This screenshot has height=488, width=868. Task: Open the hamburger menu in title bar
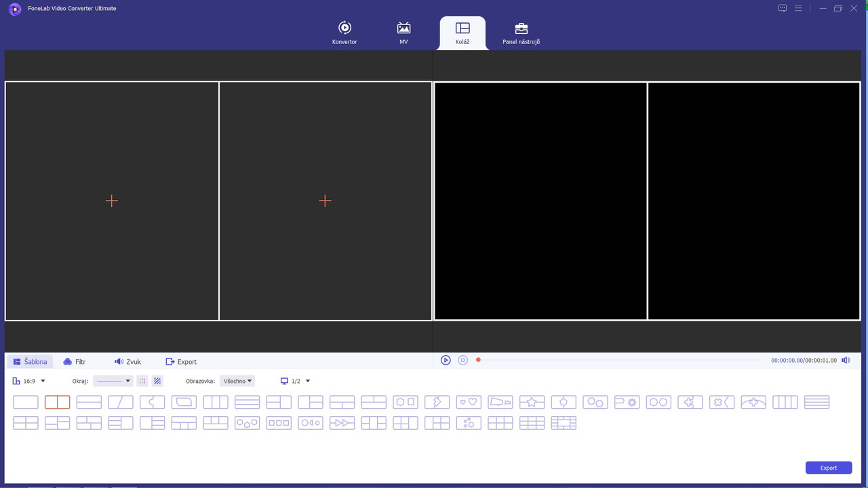point(798,8)
